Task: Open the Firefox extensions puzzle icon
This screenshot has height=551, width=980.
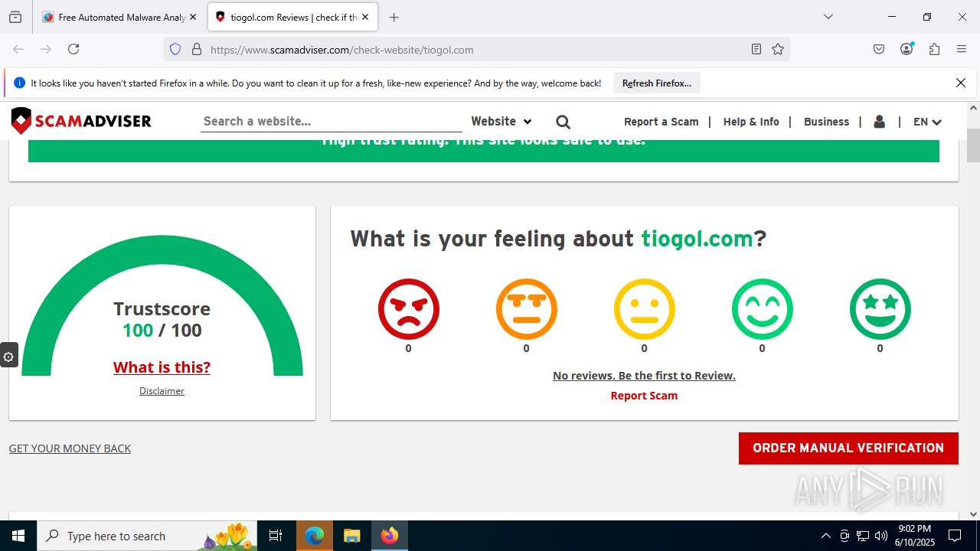Action: 934,49
